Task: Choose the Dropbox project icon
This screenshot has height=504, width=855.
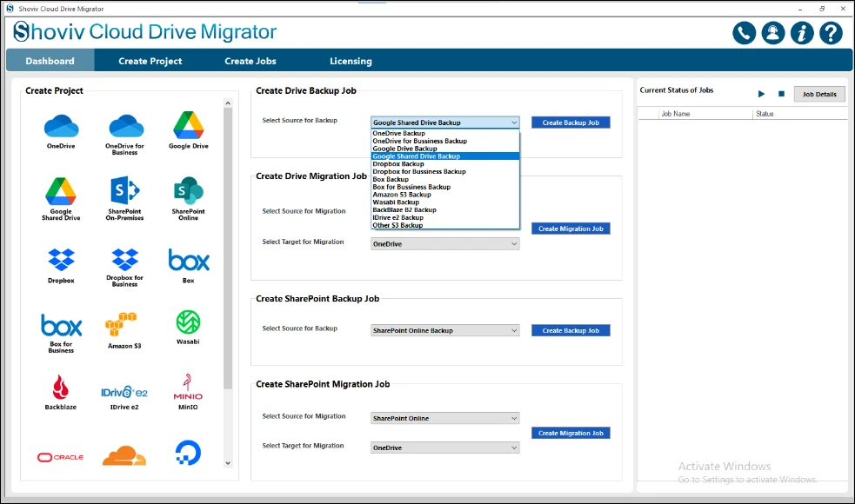Action: click(61, 260)
